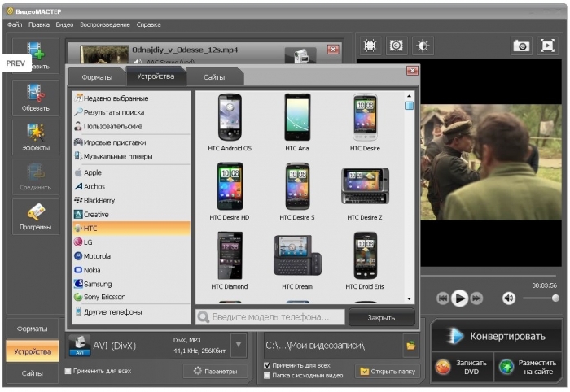
Task: Open the Воспроизведение menu
Action: coord(105,24)
